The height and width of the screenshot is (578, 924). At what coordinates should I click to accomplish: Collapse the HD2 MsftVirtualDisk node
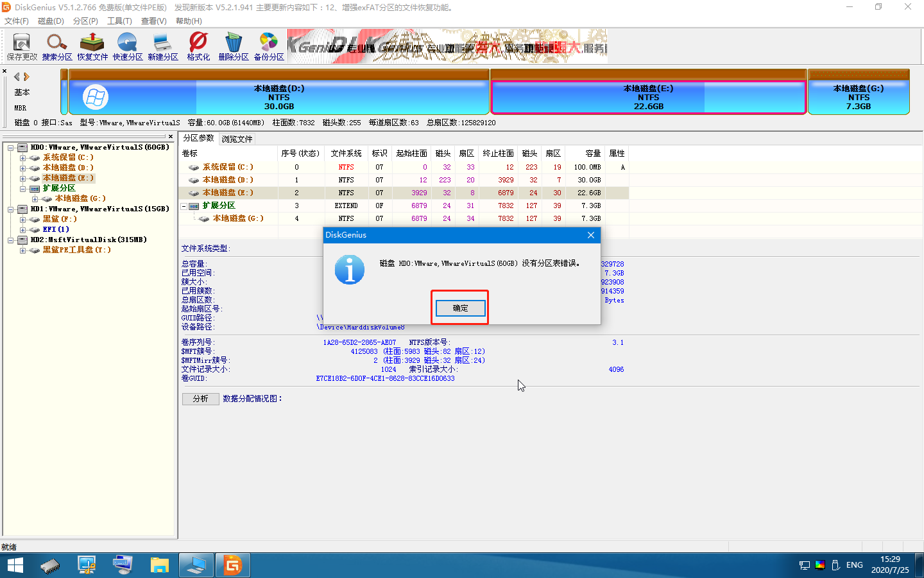point(11,240)
